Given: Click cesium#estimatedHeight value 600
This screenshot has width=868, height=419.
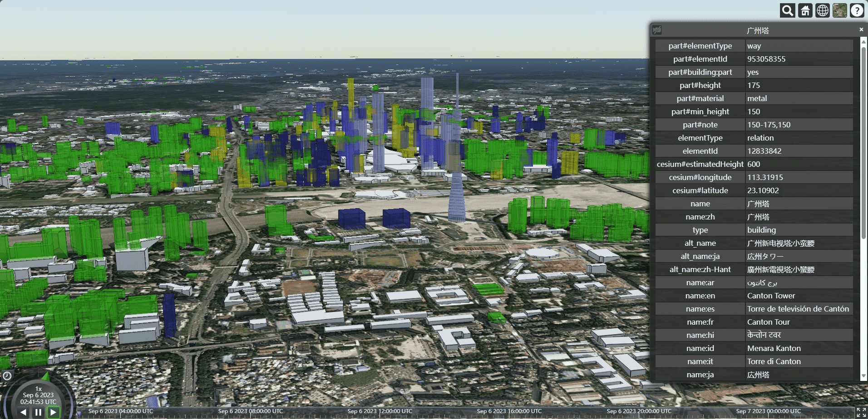Looking at the screenshot, I should point(754,164).
